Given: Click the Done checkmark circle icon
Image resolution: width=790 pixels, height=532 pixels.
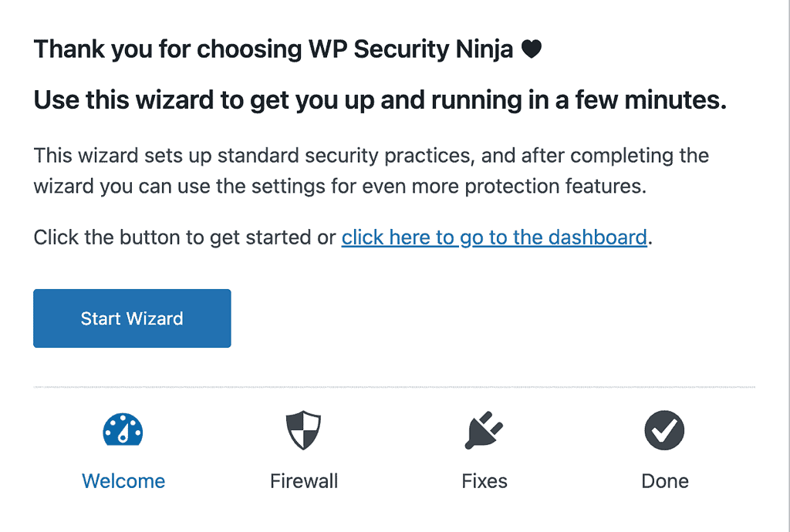Looking at the screenshot, I should tap(664, 429).
